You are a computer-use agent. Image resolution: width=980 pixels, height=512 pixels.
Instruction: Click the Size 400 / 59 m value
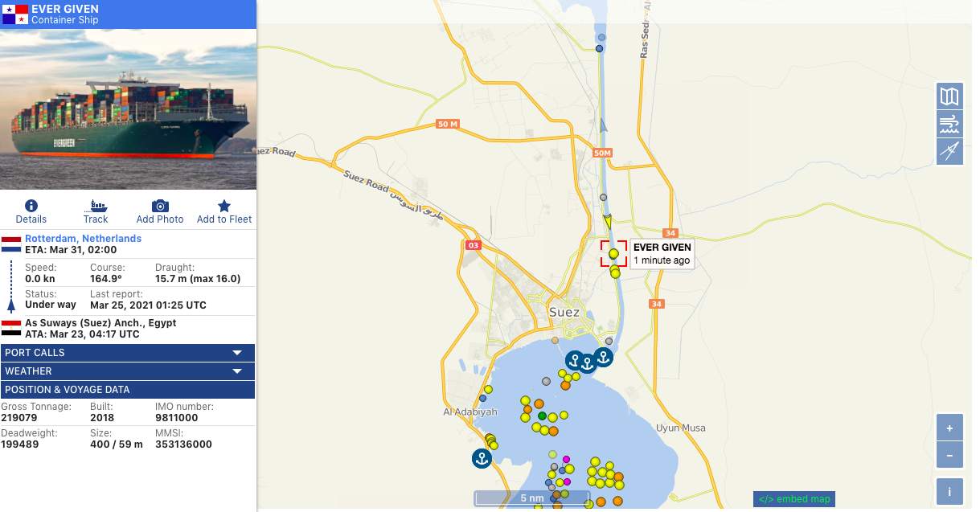117,444
